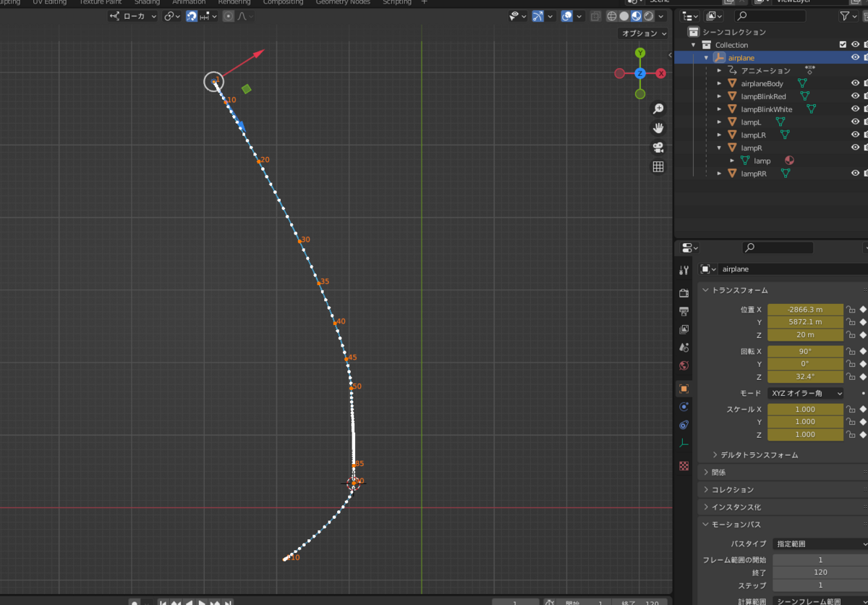The height and width of the screenshot is (605, 868).
Task: Open the Render properties tab
Action: point(684,293)
